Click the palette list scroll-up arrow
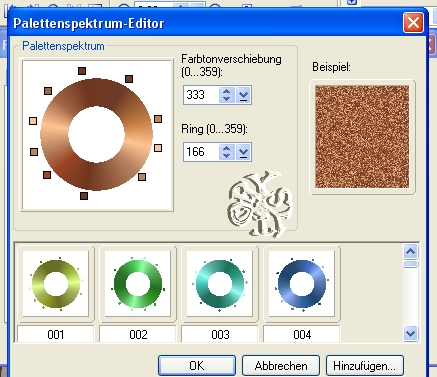 410,252
